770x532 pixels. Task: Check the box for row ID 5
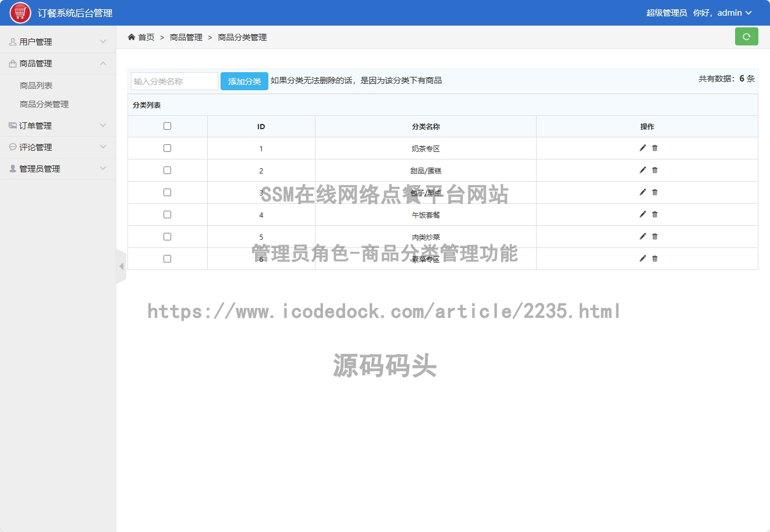coord(167,237)
